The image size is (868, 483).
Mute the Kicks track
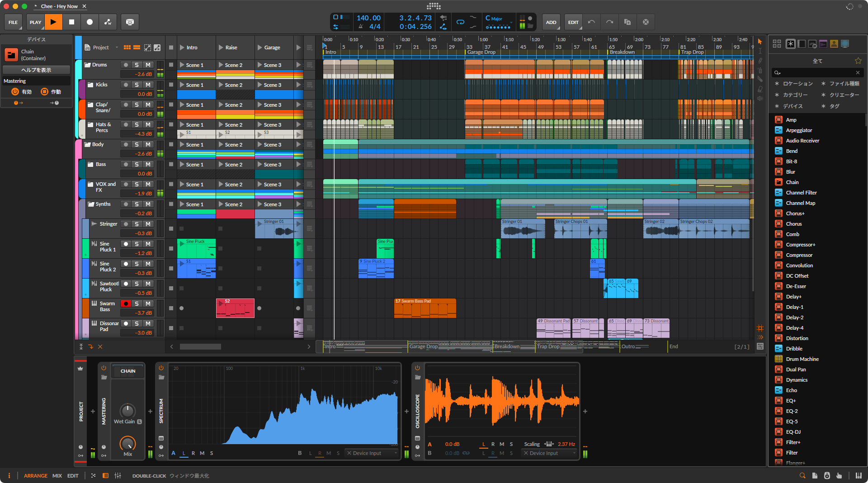pyautogui.click(x=148, y=85)
